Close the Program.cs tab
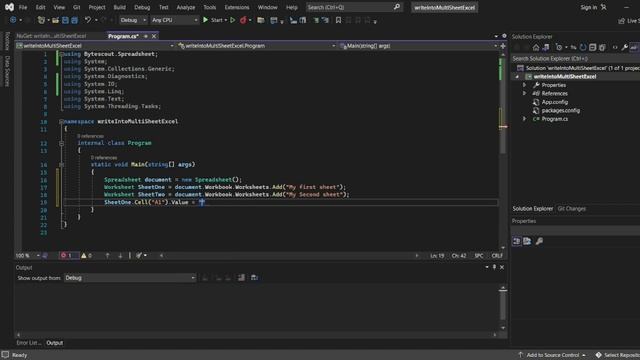 coord(154,36)
